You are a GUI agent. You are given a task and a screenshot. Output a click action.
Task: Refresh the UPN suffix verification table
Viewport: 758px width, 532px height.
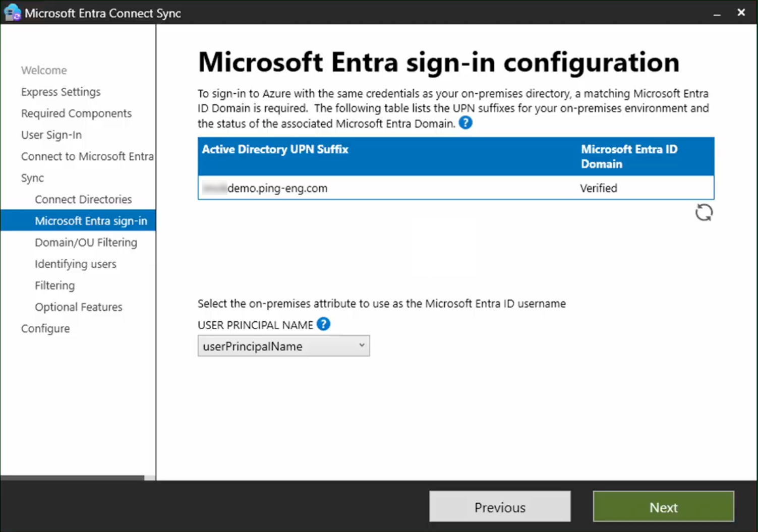(704, 212)
